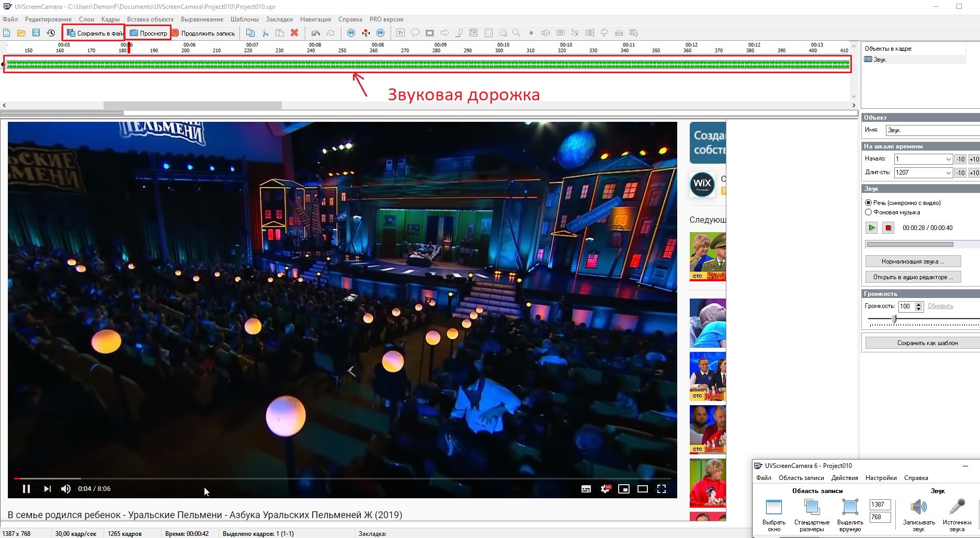The image size is (980, 538).
Task: Click the 'Выделить вручную' region icon
Action: [x=850, y=507]
